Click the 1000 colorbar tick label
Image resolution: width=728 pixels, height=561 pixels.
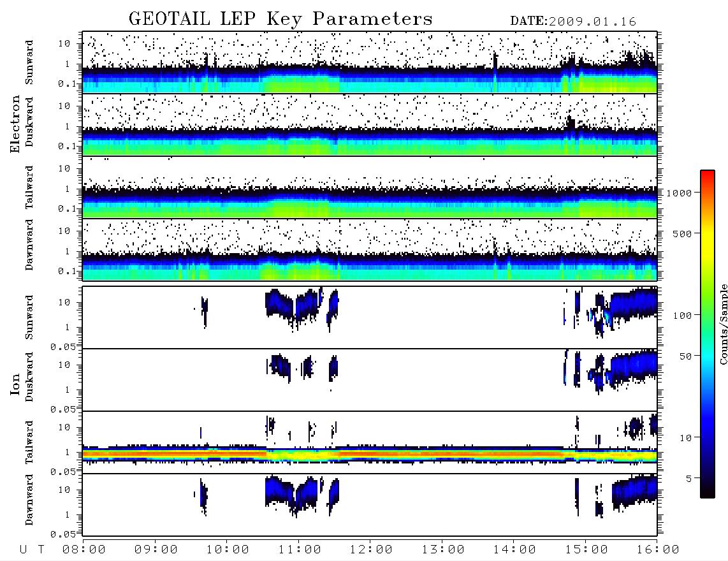click(x=679, y=193)
